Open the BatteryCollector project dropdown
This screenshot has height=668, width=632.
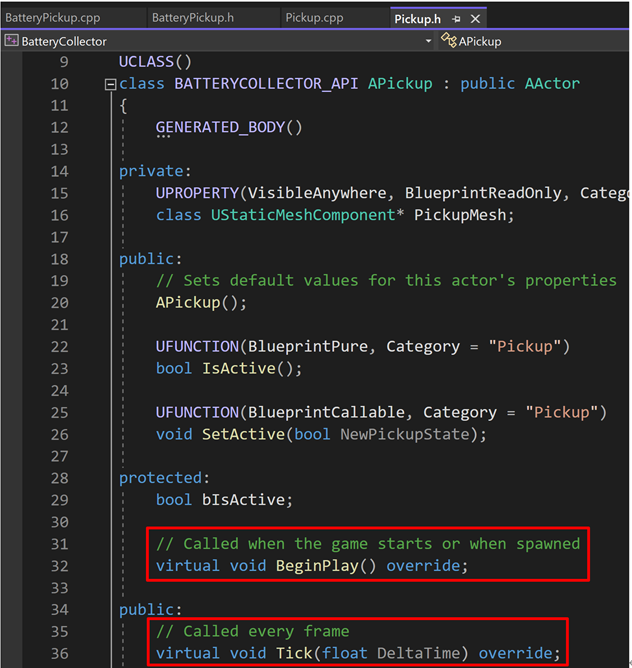coord(428,41)
